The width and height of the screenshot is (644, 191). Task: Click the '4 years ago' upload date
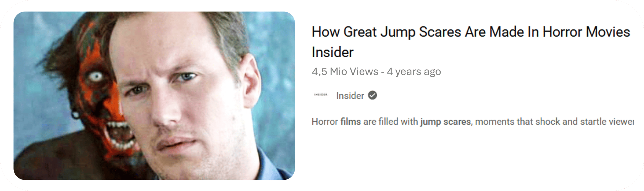(x=414, y=72)
